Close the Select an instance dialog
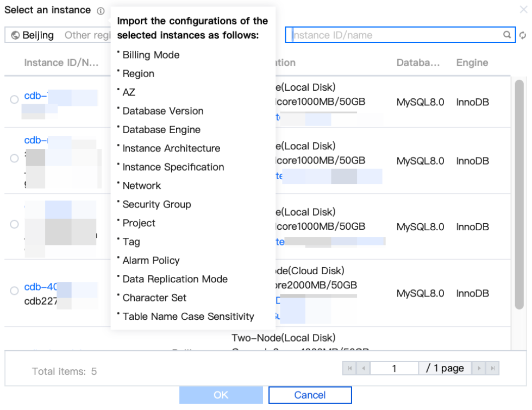 pyautogui.click(x=523, y=10)
